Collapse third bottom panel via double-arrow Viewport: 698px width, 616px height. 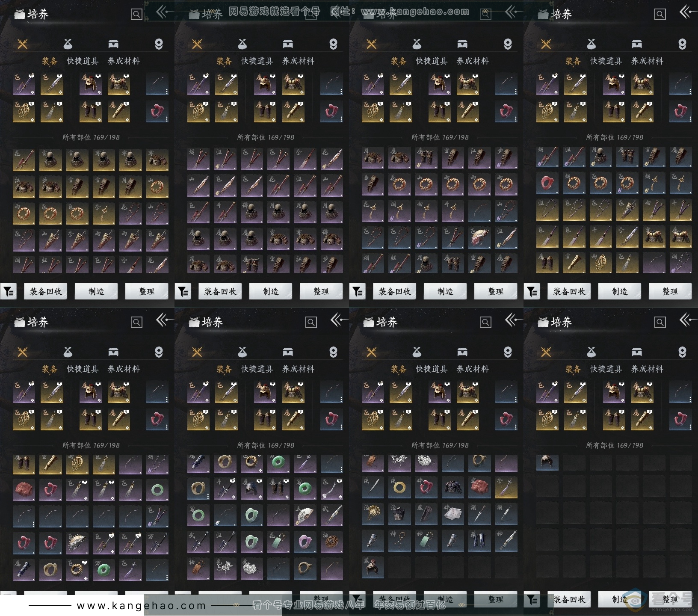512,320
